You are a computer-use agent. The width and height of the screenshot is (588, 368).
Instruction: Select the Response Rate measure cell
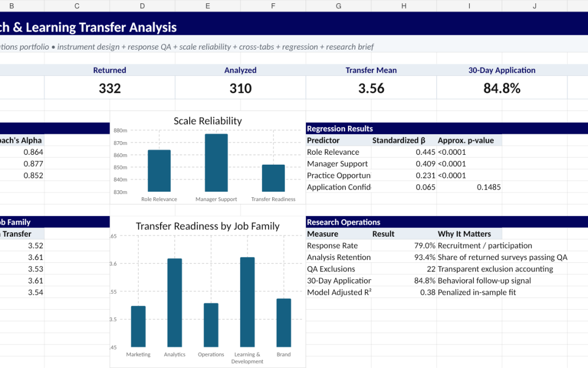point(338,245)
